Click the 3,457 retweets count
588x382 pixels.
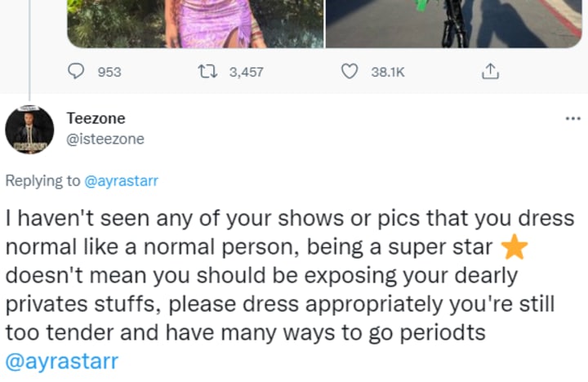246,73
